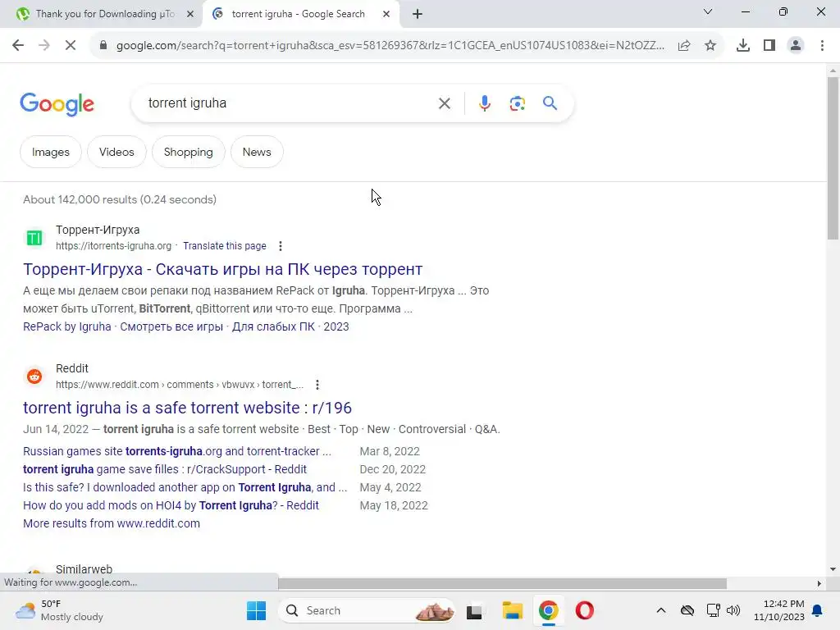
Task: Open Task View on the taskbar
Action: pyautogui.click(x=474, y=610)
